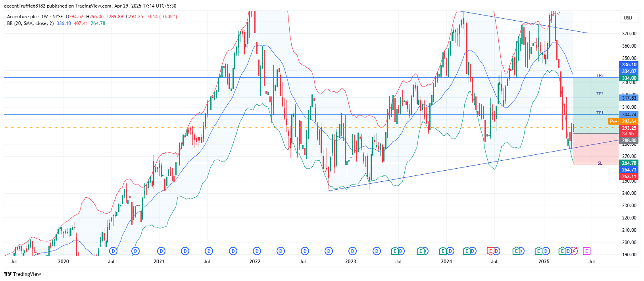
Task: Select the TP1 line label
Action: [600, 113]
